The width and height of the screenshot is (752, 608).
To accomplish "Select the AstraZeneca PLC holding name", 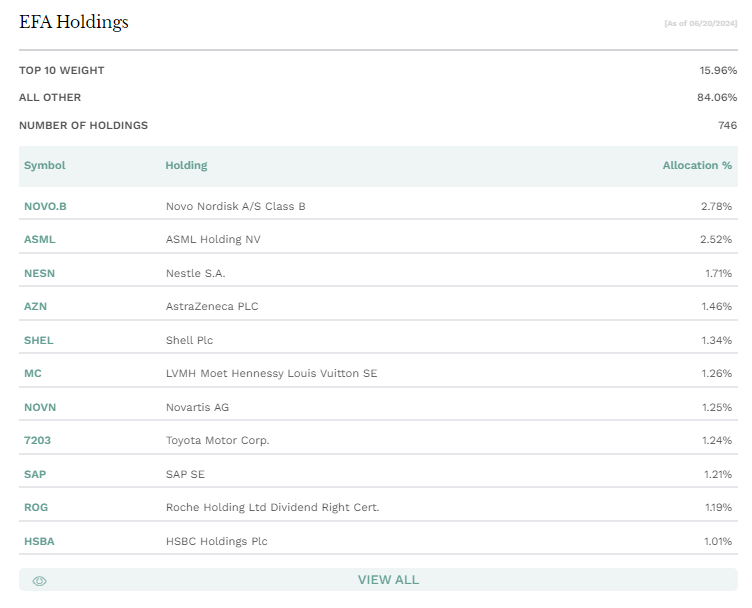I will point(212,306).
